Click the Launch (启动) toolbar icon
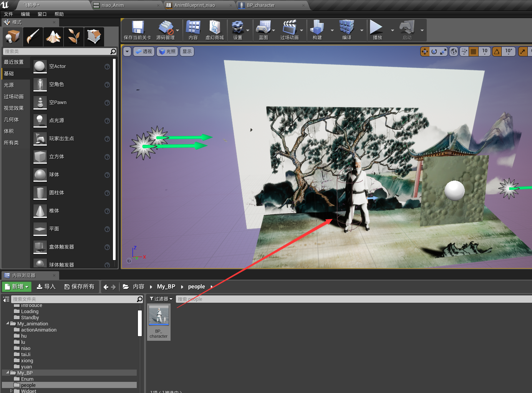The height and width of the screenshot is (393, 532). point(407,30)
